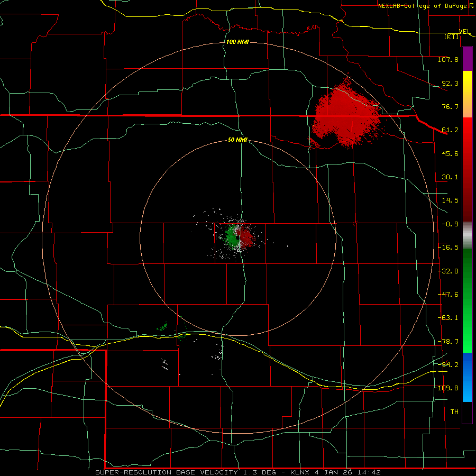Click the yellow-orange segment of the color bar
Image resolution: width=476 pixels, height=476 pixels.
click(x=467, y=94)
